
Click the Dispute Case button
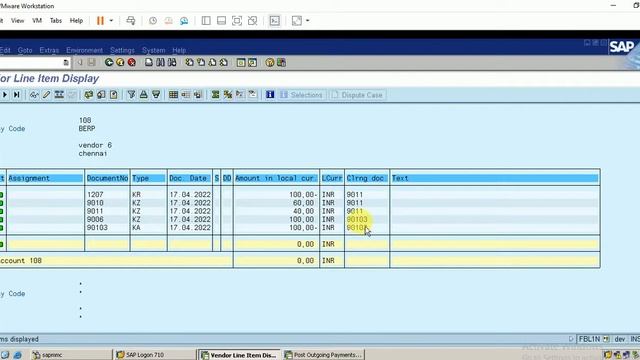click(x=357, y=95)
